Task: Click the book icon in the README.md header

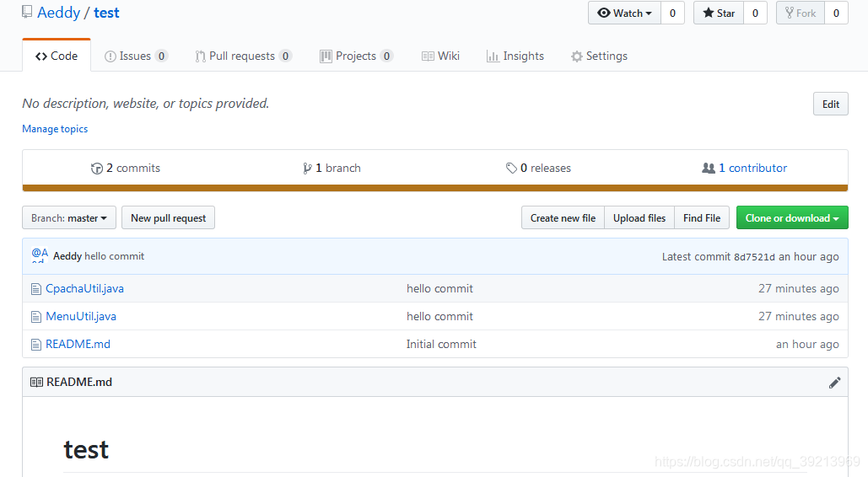Action: tap(36, 383)
